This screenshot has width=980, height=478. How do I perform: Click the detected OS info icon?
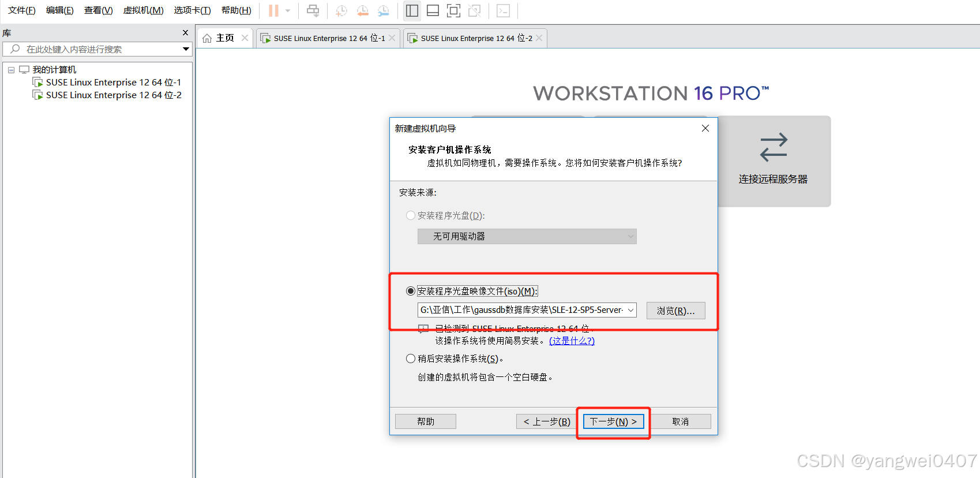coord(423,329)
